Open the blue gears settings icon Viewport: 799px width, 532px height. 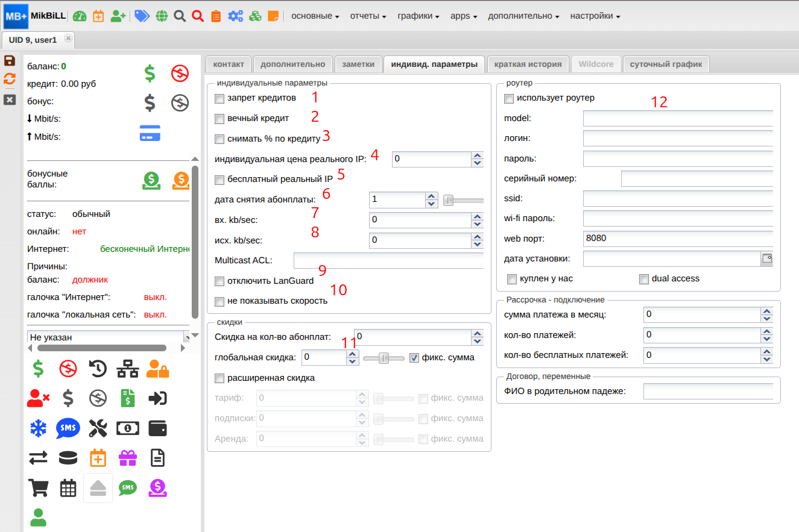pos(235,16)
